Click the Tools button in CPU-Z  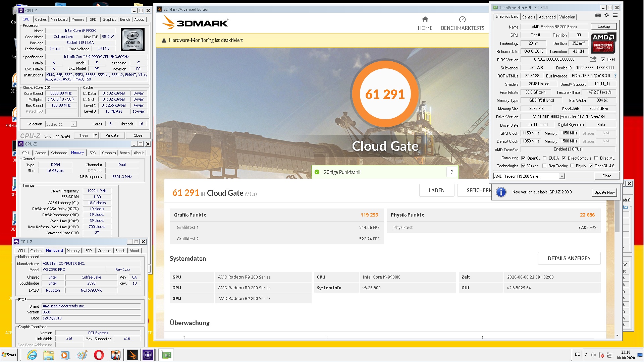click(x=84, y=135)
